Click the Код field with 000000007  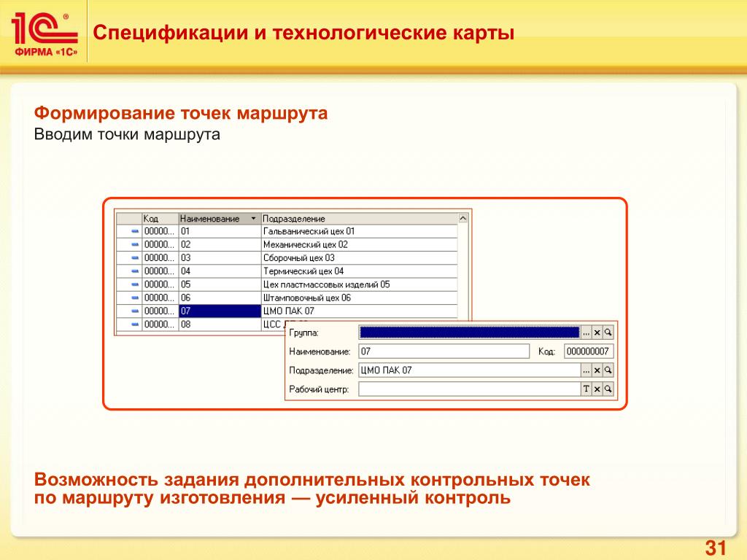tap(589, 351)
